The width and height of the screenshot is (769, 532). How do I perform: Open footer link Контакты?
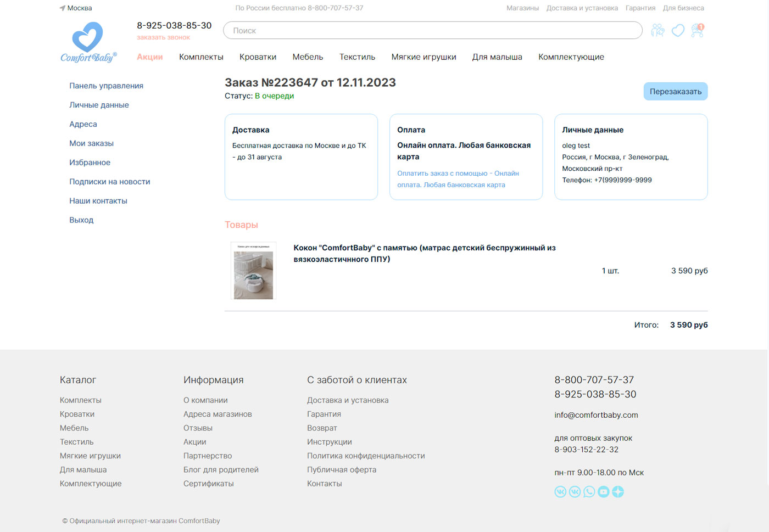(x=324, y=484)
